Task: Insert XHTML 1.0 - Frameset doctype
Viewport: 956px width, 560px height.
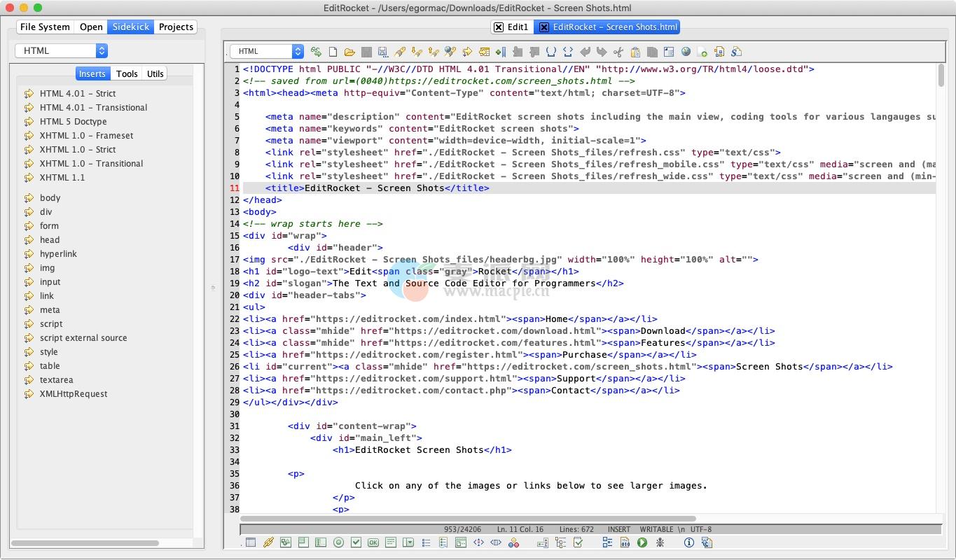Action: (86, 135)
